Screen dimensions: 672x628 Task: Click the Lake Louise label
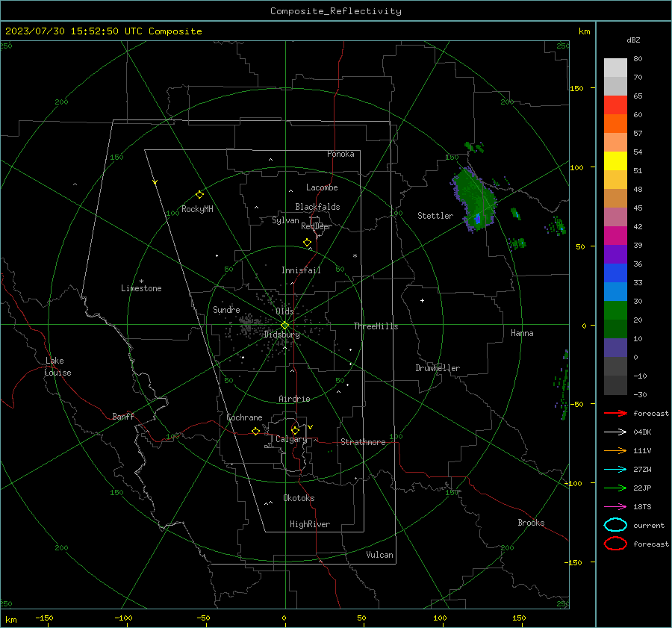point(57,367)
